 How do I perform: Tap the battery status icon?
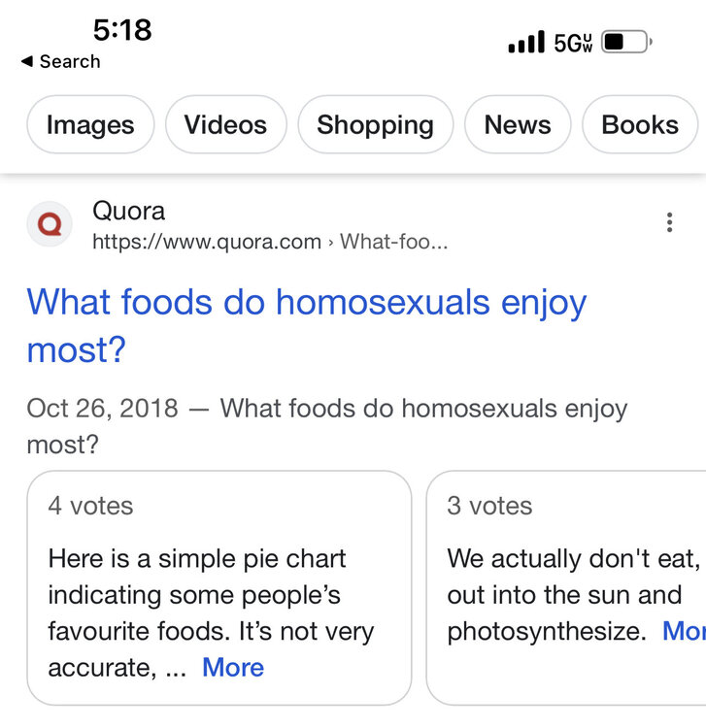pos(626,43)
